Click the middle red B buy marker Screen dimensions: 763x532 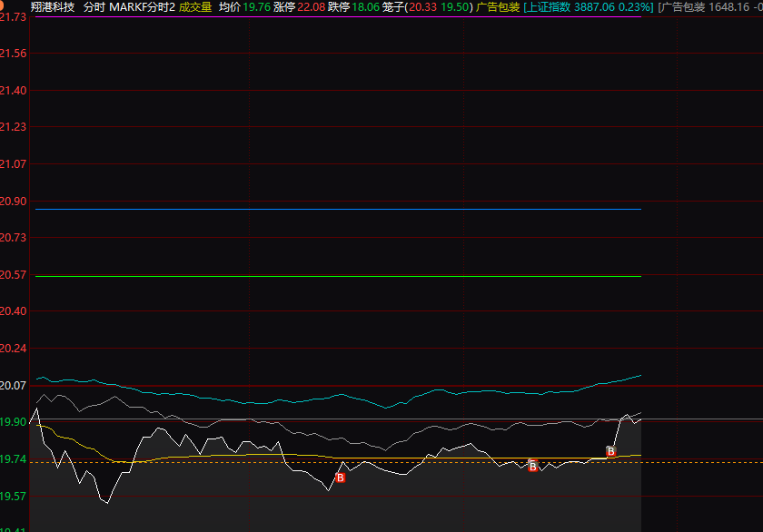533,466
